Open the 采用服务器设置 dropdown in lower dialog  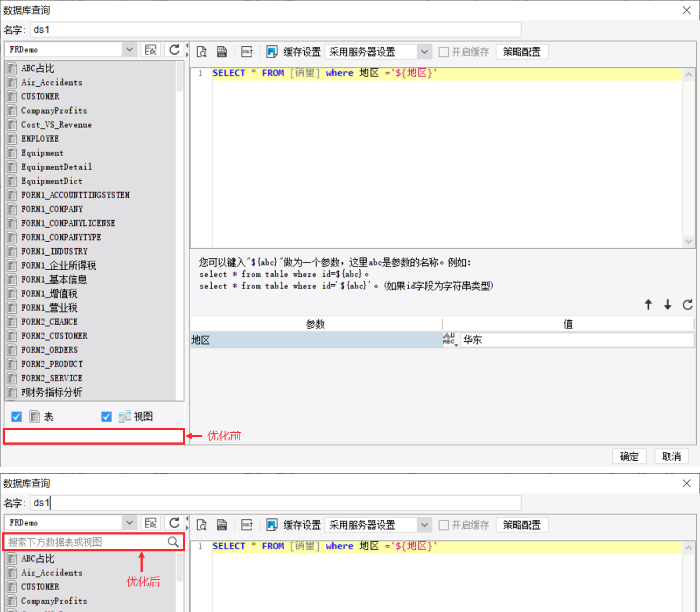[x=424, y=525]
